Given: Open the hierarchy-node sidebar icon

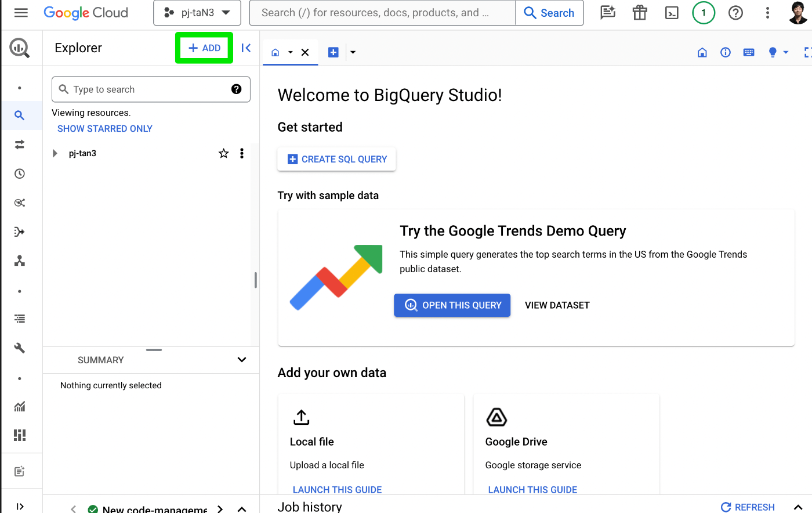Looking at the screenshot, I should [20, 261].
